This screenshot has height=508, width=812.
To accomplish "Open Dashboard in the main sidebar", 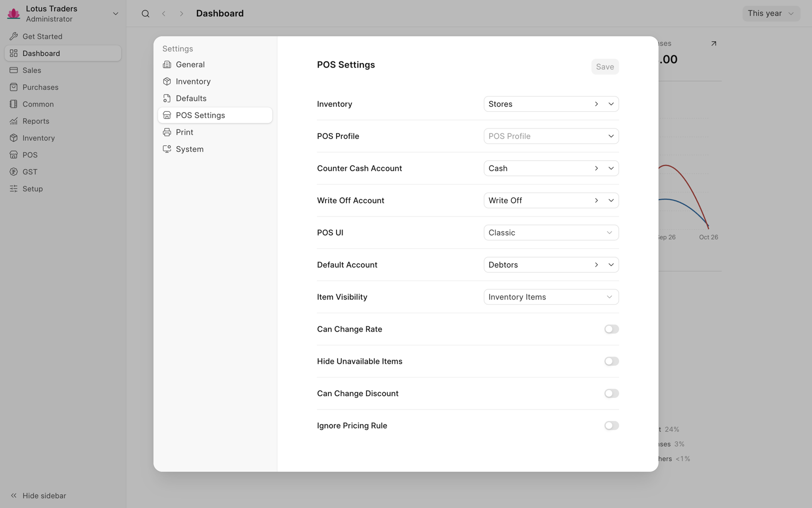I will pyautogui.click(x=63, y=53).
